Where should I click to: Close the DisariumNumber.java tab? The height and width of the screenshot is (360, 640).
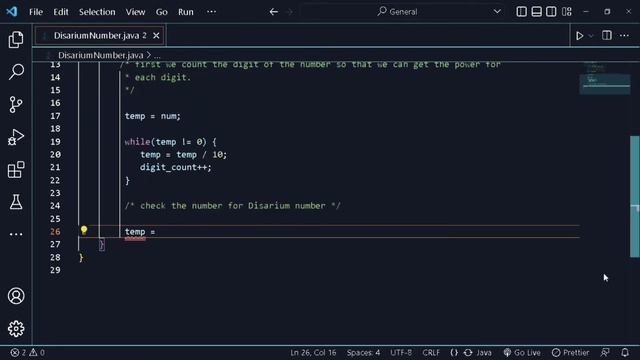click(x=156, y=36)
